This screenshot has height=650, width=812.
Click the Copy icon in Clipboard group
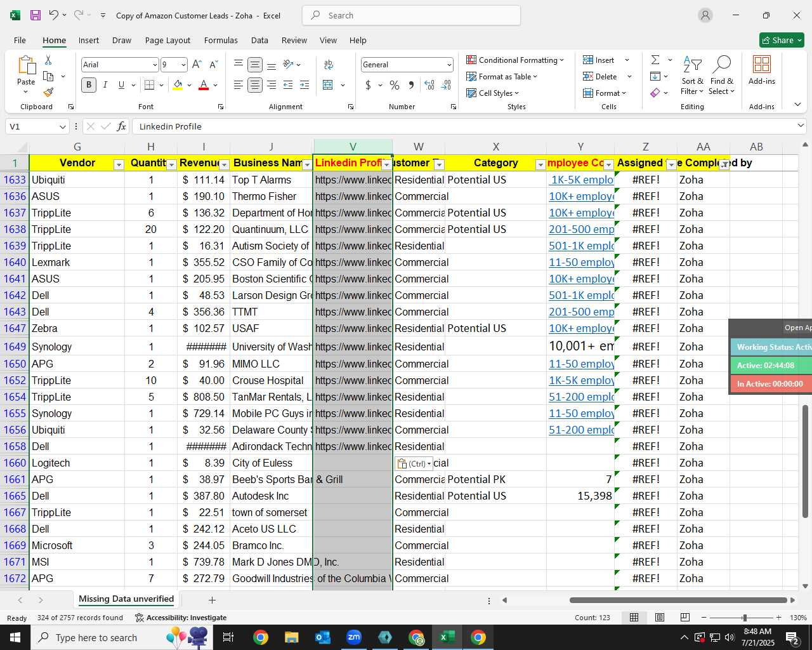[x=48, y=76]
